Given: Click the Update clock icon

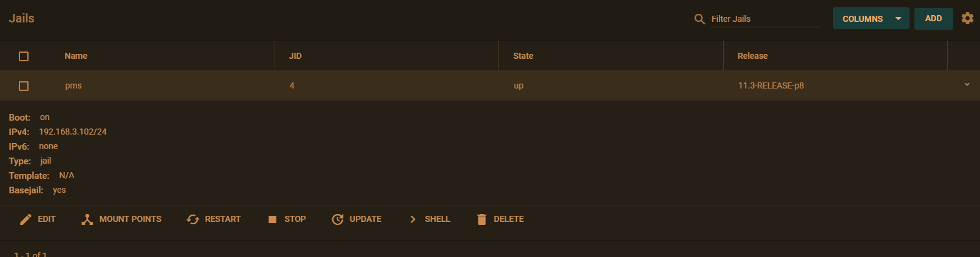Looking at the screenshot, I should pyautogui.click(x=338, y=219).
